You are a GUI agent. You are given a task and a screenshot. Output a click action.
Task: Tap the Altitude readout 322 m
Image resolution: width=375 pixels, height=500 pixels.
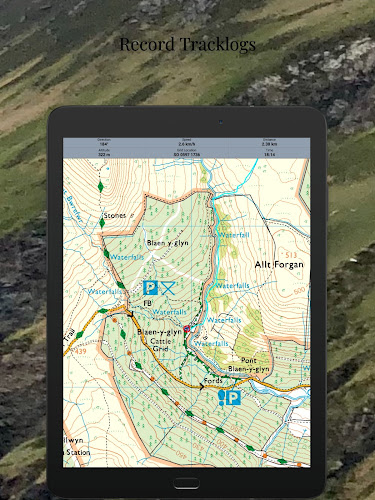tap(104, 153)
